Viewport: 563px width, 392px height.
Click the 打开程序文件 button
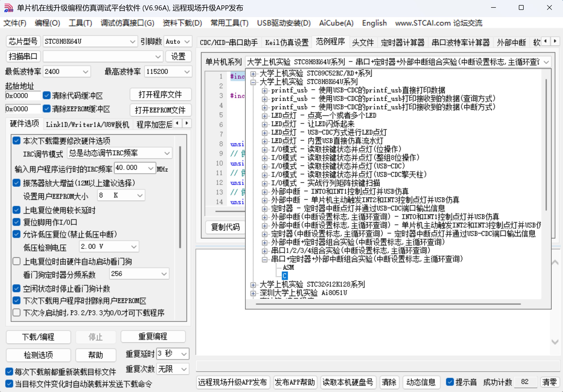coord(160,95)
